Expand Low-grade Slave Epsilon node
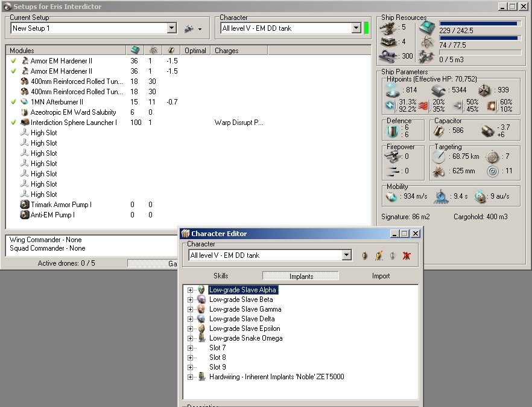The height and width of the screenshot is (407, 532). [190, 328]
